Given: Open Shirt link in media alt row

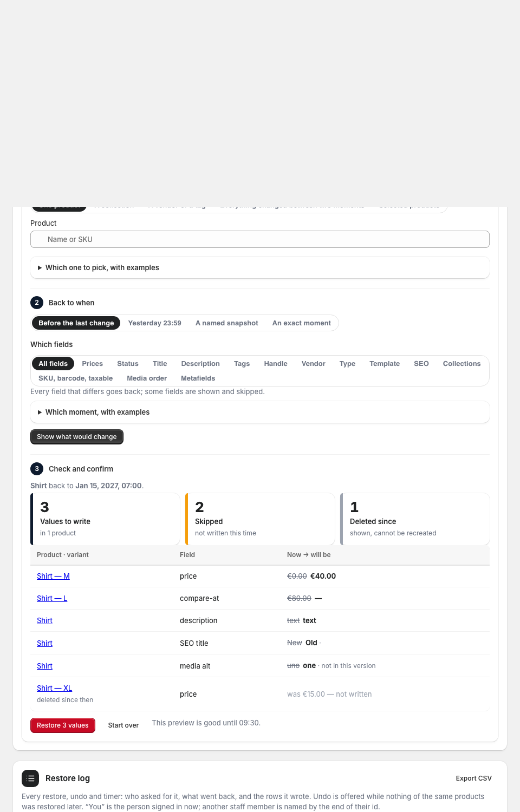Looking at the screenshot, I should pos(44,666).
